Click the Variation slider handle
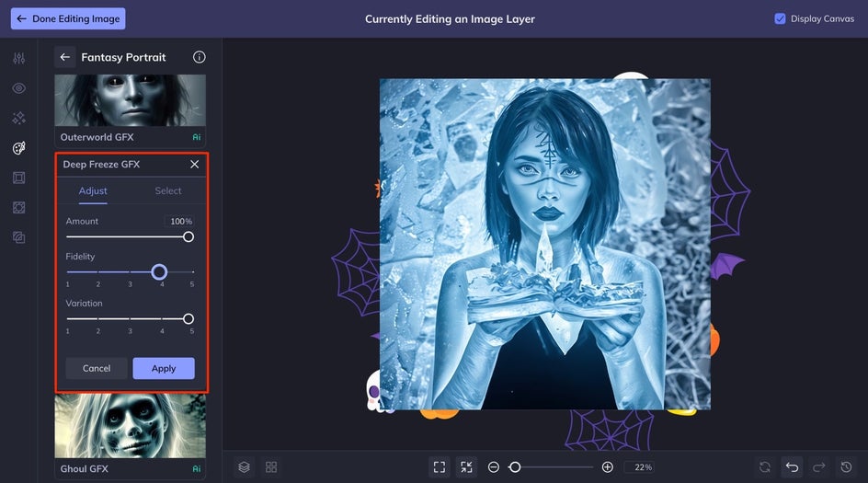This screenshot has width=868, height=483. [x=188, y=319]
